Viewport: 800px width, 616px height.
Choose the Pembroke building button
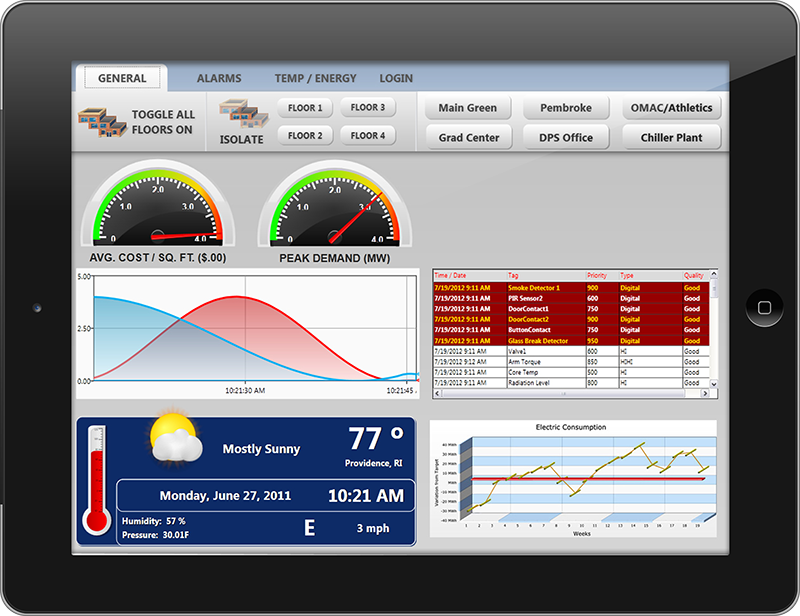566,108
